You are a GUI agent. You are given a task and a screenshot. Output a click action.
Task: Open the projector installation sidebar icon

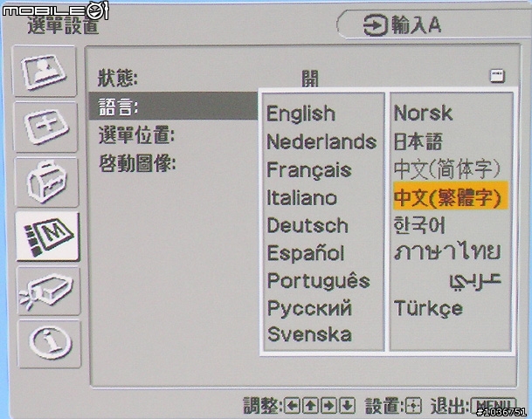pos(49,292)
